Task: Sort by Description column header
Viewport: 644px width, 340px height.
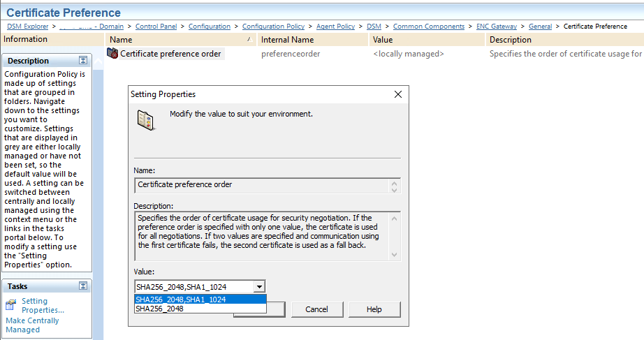Action: click(x=565, y=39)
